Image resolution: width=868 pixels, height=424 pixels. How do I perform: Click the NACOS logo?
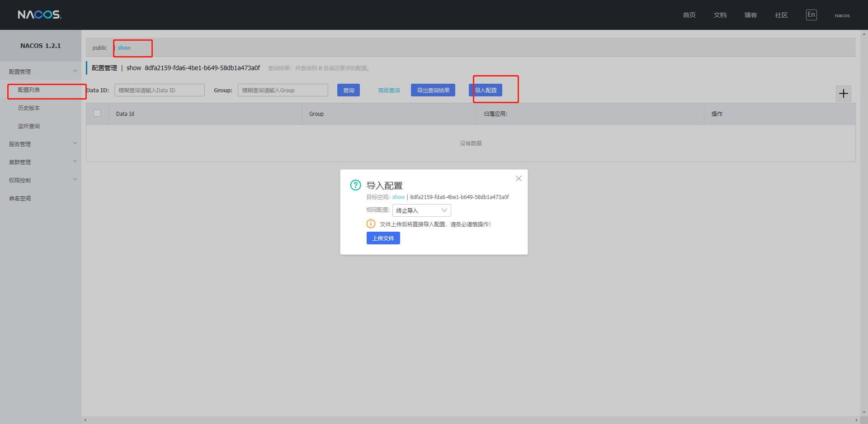[x=39, y=15]
